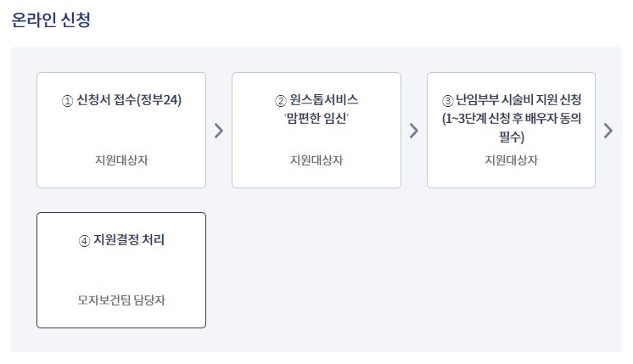The height and width of the screenshot is (364, 633).
Task: Click the 배우자 동의 필수 note text
Action: click(x=512, y=127)
